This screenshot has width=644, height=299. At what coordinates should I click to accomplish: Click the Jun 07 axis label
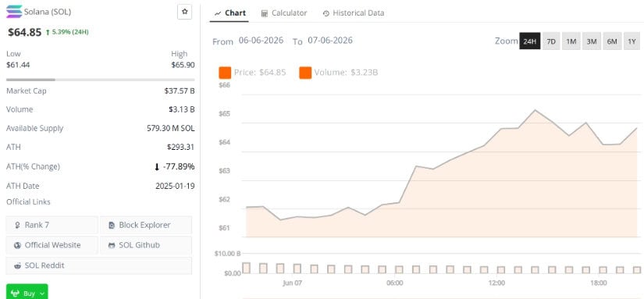click(x=293, y=283)
